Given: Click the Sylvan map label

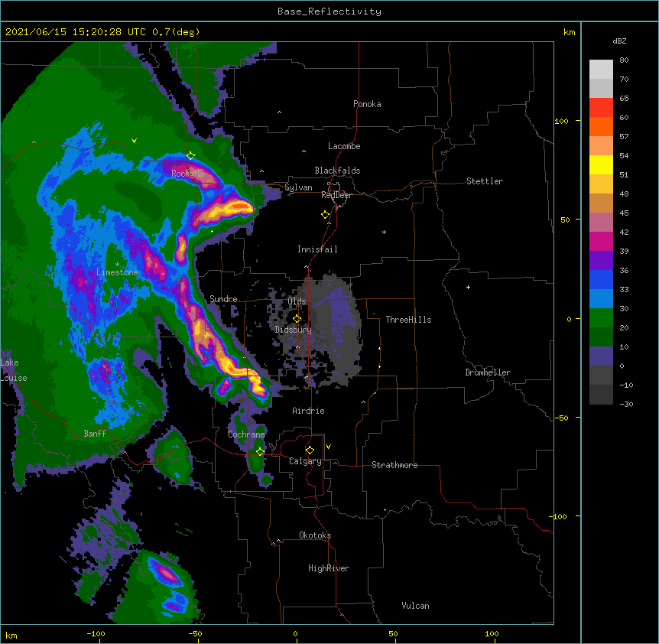Looking at the screenshot, I should click(x=298, y=187).
